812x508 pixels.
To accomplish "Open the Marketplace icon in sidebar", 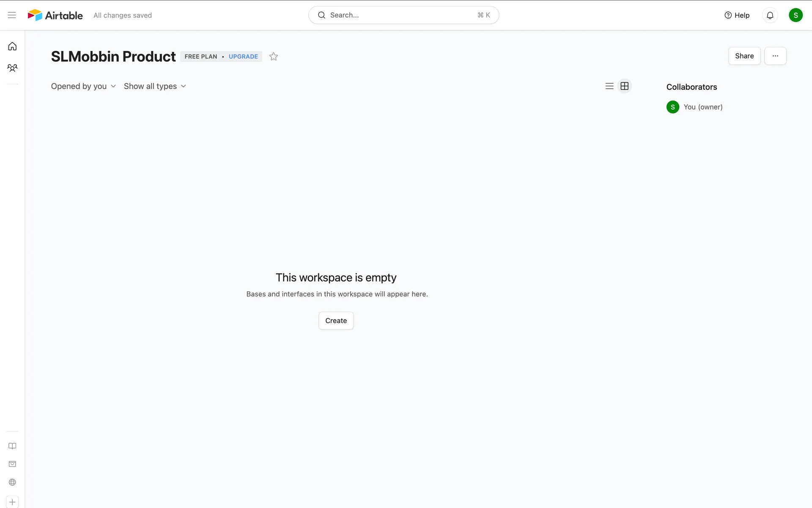I will pos(12,464).
